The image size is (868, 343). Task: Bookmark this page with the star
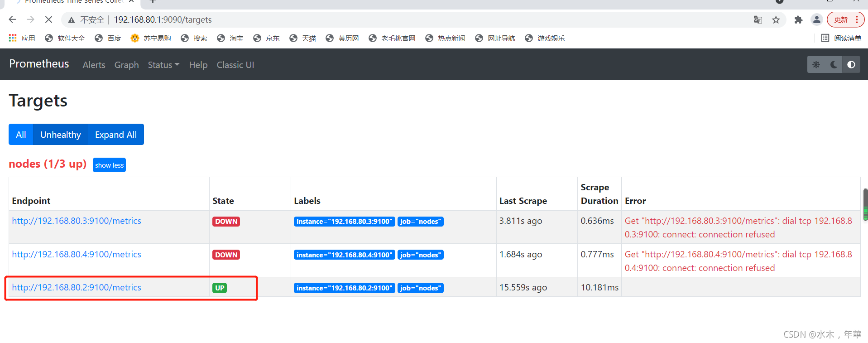click(x=776, y=19)
